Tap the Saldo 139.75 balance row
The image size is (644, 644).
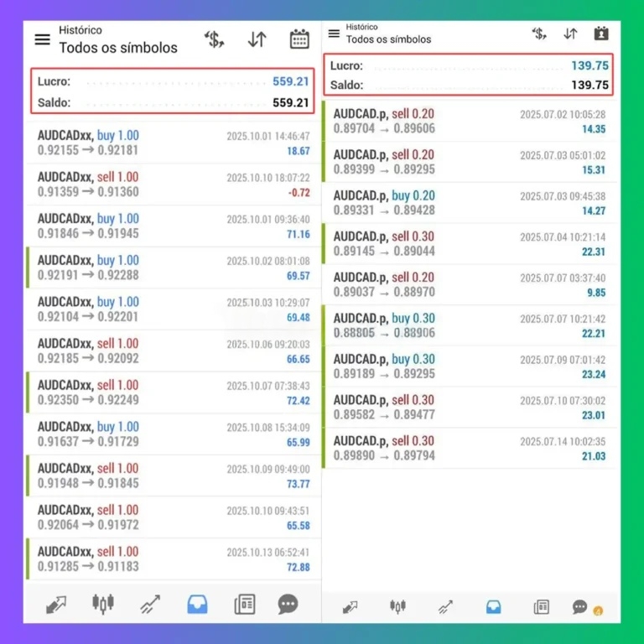pyautogui.click(x=470, y=85)
